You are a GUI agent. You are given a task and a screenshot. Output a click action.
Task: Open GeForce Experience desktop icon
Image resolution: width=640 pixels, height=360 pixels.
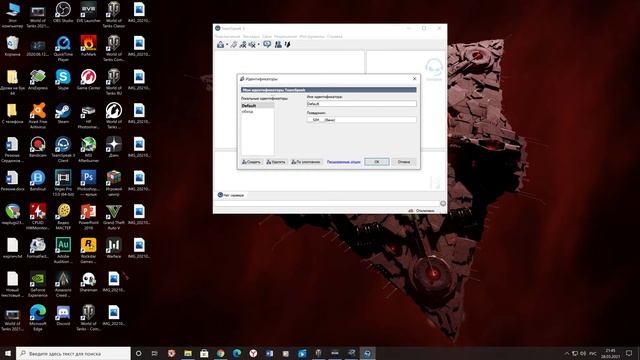(x=38, y=284)
